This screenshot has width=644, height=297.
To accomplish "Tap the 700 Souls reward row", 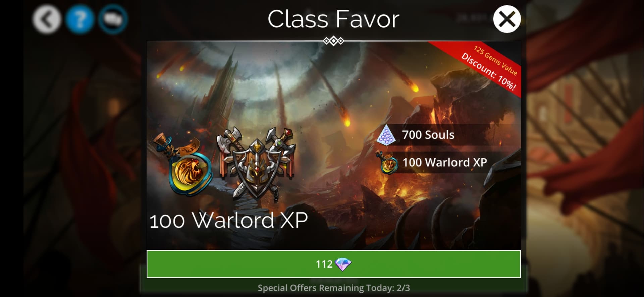I will pyautogui.click(x=448, y=135).
